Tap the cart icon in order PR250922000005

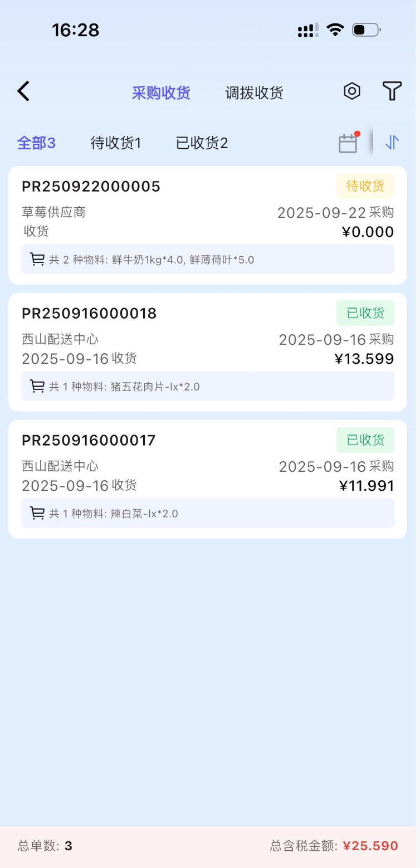(37, 259)
